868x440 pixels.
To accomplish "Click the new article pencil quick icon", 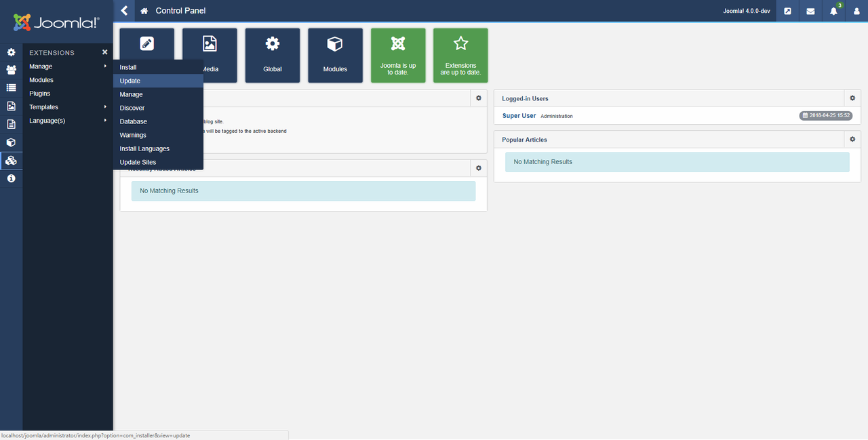I will pos(147,44).
